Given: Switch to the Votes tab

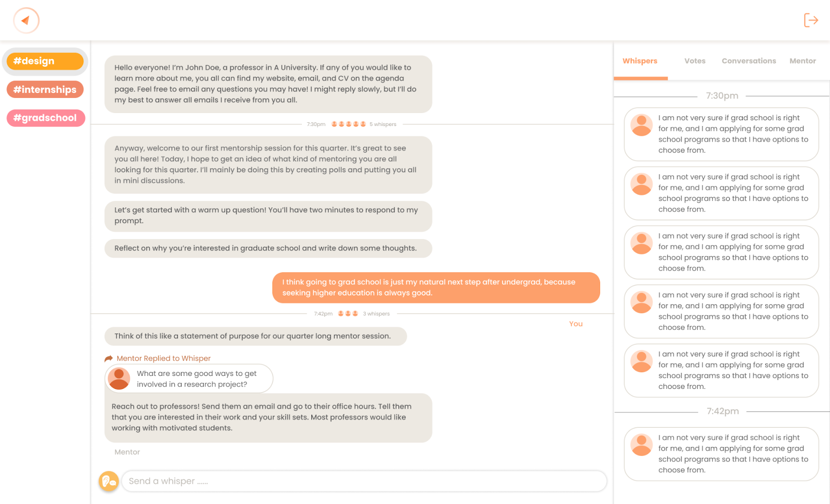Looking at the screenshot, I should (x=695, y=61).
